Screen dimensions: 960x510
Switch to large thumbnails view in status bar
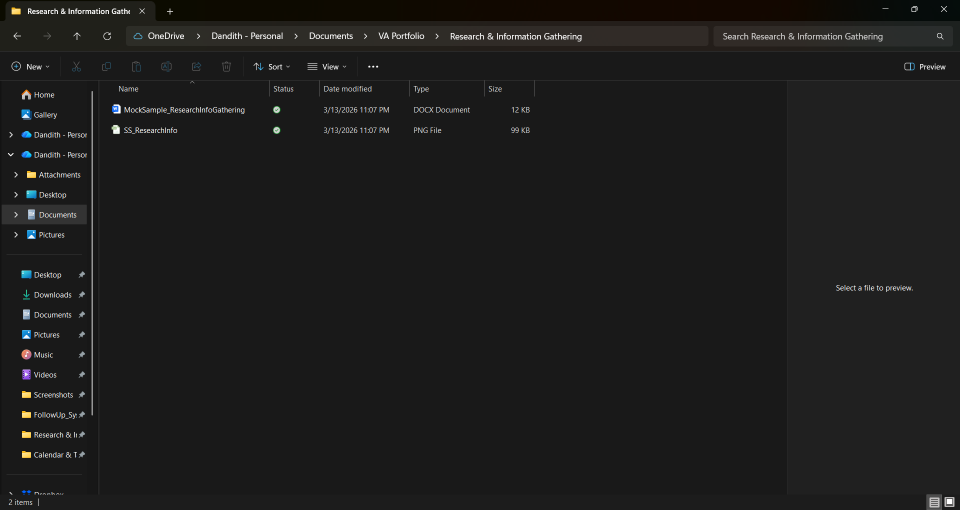(x=949, y=502)
